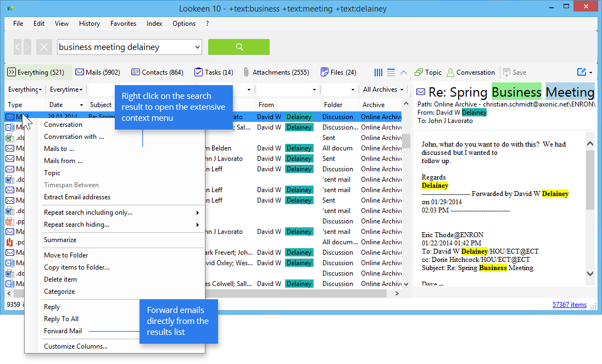Image resolution: width=602 pixels, height=364 pixels.
Task: Open the All Archives dropdown
Action: pos(383,89)
